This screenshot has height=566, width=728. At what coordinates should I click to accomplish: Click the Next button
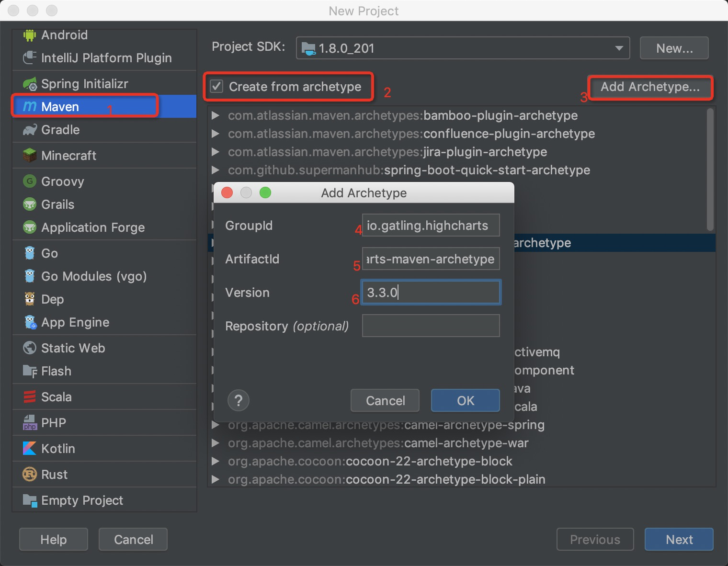[x=679, y=540]
